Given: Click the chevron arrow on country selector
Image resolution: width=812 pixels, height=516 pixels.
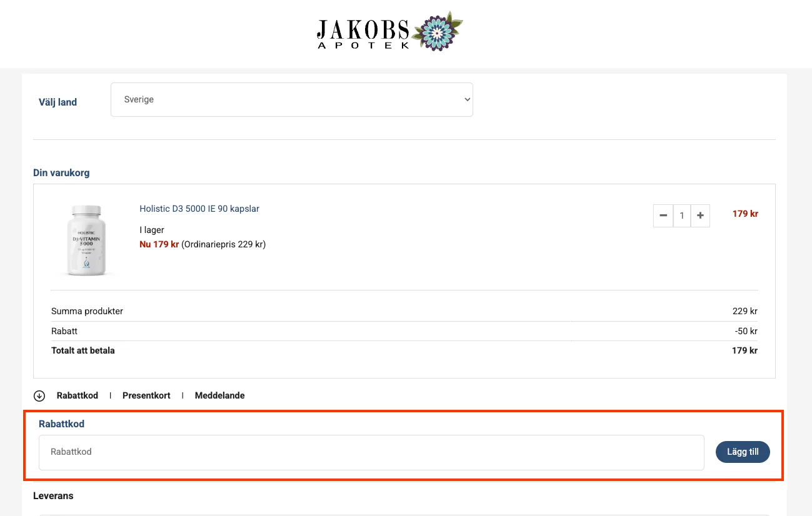Looking at the screenshot, I should click(466, 99).
